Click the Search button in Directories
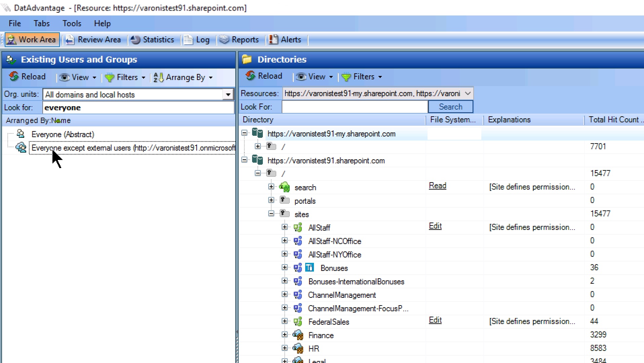 (450, 107)
